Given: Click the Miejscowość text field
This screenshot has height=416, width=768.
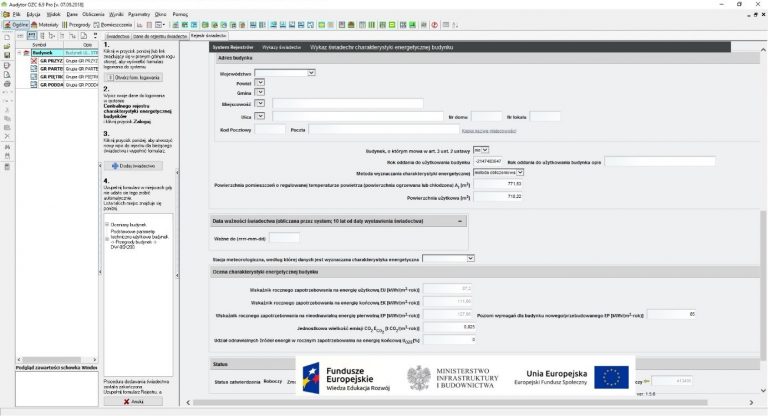Looking at the screenshot, I should pyautogui.click(x=348, y=103).
